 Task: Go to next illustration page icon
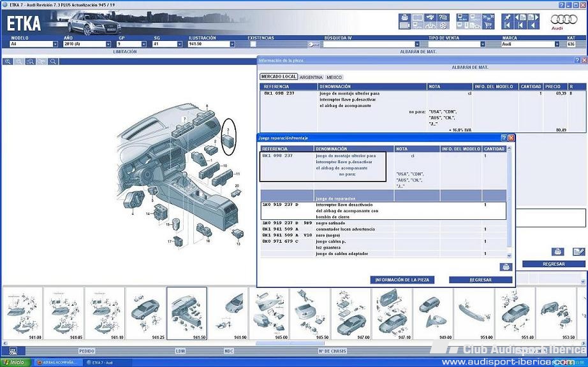tap(533, 17)
